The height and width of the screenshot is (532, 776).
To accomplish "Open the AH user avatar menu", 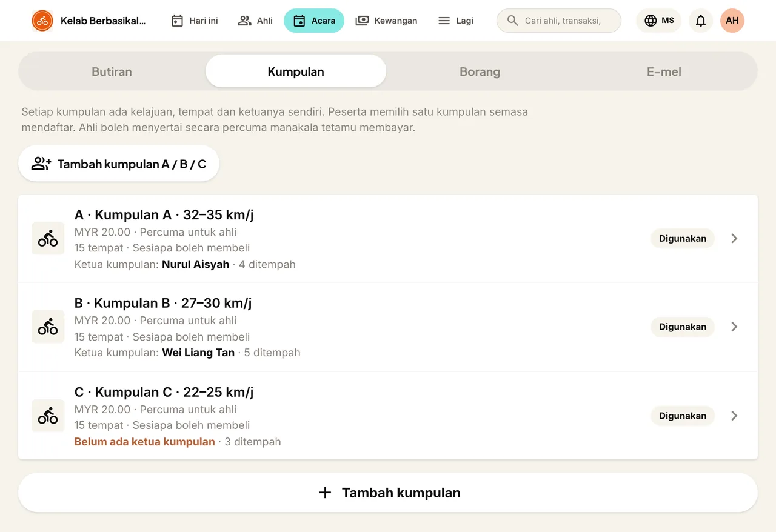I will 732,21.
